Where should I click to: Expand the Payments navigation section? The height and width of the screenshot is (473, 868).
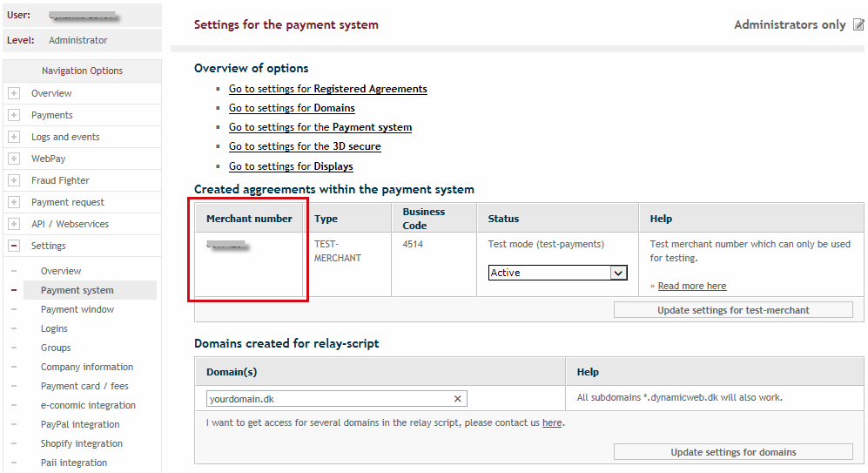[14, 115]
